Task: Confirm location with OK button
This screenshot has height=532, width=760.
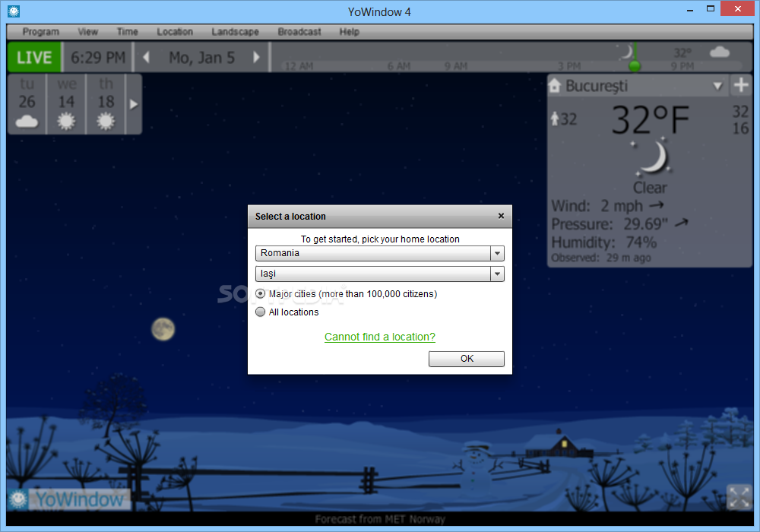Action: 467,359
